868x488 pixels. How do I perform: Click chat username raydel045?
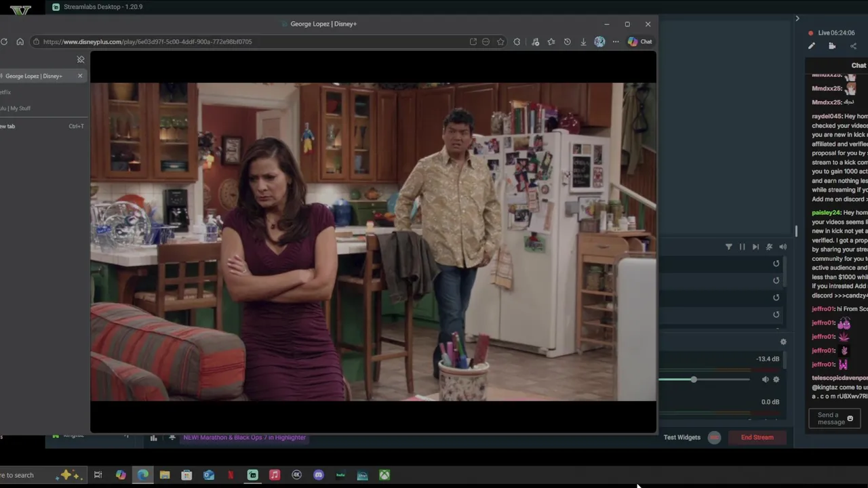(827, 117)
